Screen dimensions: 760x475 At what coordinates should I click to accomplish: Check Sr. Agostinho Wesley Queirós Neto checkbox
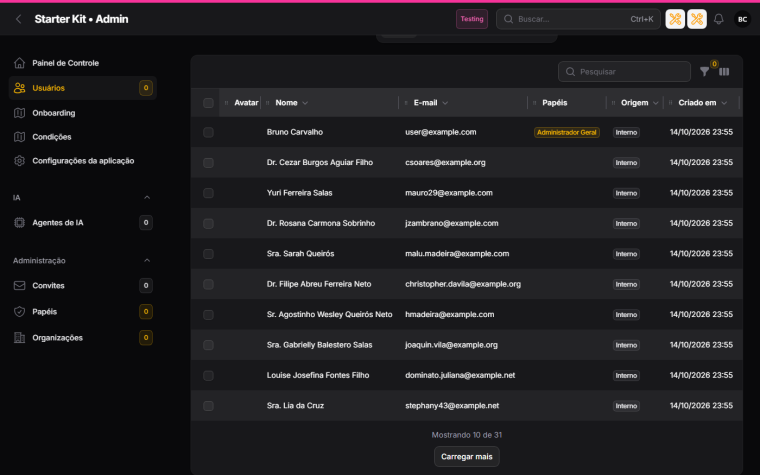pyautogui.click(x=208, y=315)
